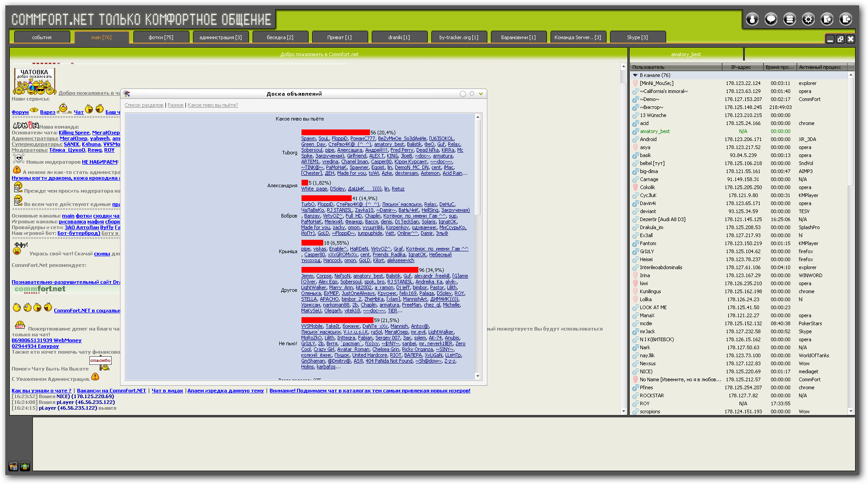
Task: Click the gender icon beside kiwi
Action: click(635, 283)
